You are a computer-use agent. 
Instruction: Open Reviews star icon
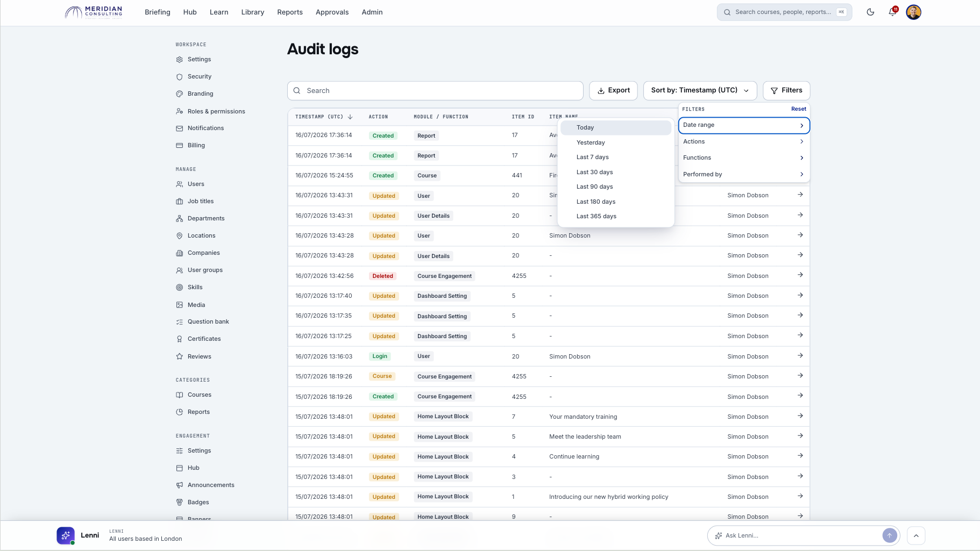180,356
